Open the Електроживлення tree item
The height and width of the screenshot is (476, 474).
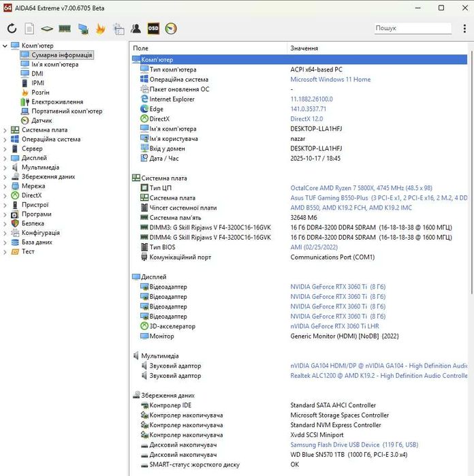tap(57, 101)
